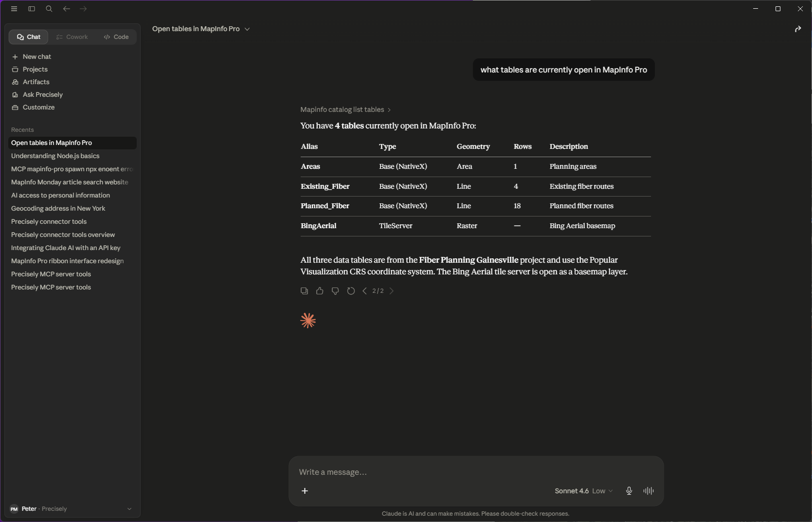Viewport: 812px width, 522px height.
Task: Switch to the Chat tab
Action: click(x=29, y=37)
